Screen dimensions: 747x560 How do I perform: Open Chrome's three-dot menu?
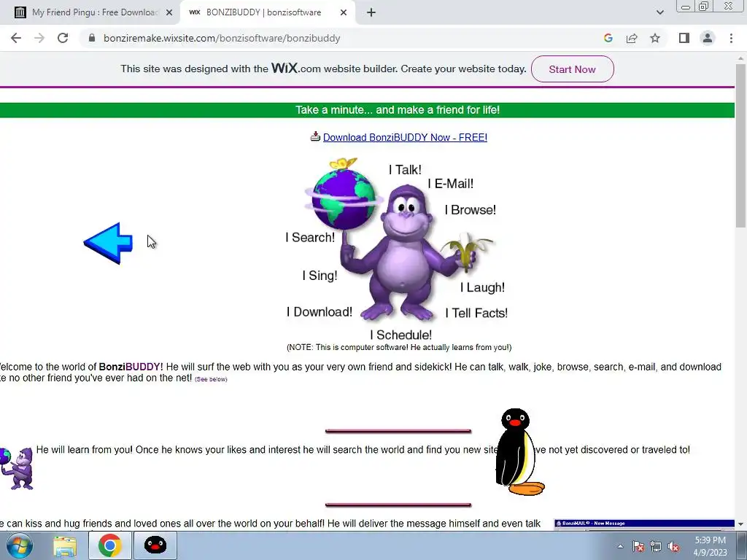tap(731, 38)
